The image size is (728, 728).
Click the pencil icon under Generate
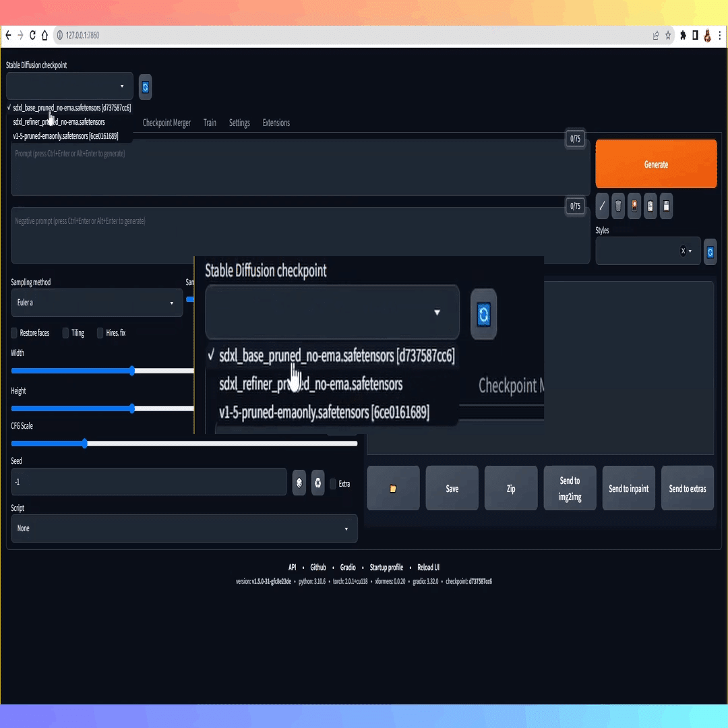[602, 206]
